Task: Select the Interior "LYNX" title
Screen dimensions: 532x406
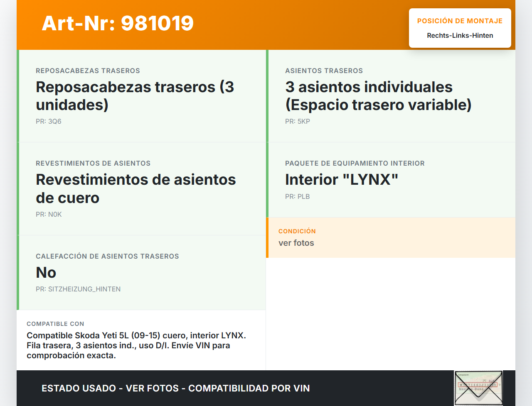Action: click(x=341, y=180)
